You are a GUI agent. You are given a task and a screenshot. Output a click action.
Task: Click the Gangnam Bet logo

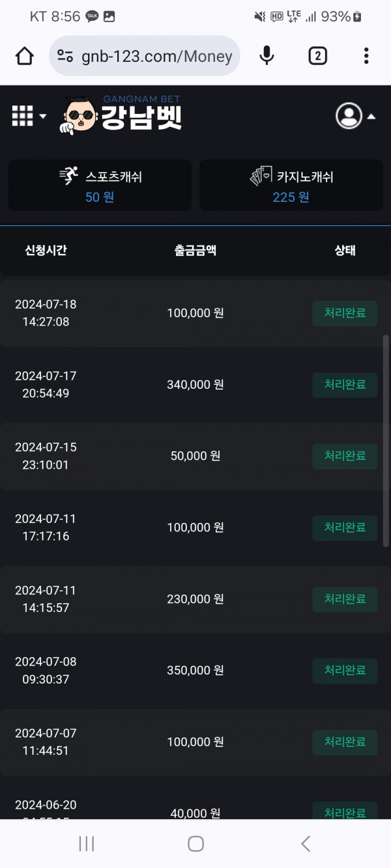[123, 116]
